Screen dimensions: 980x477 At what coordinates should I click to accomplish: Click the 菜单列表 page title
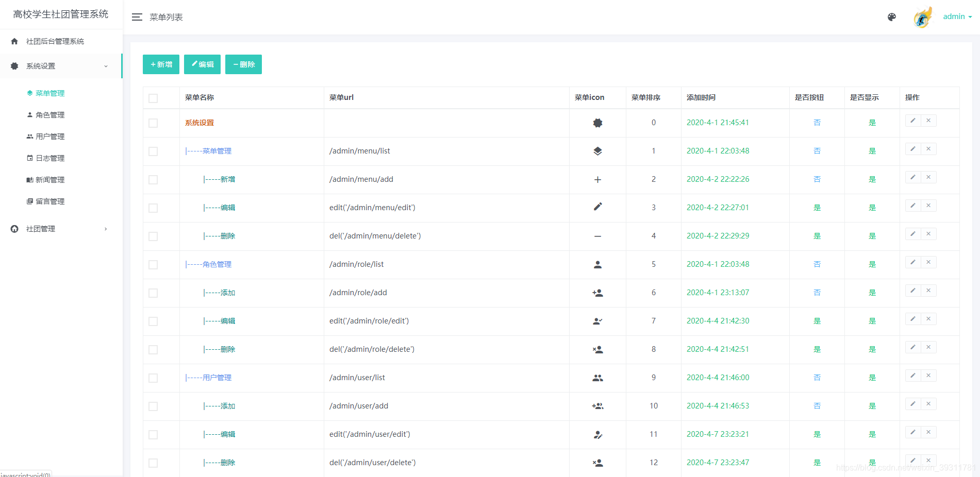click(x=166, y=18)
